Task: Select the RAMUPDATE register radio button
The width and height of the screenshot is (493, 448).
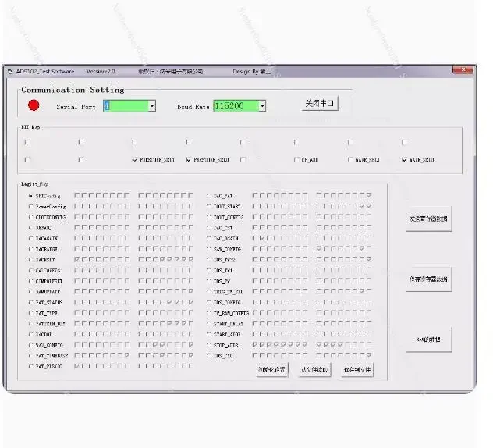Action: click(31, 292)
